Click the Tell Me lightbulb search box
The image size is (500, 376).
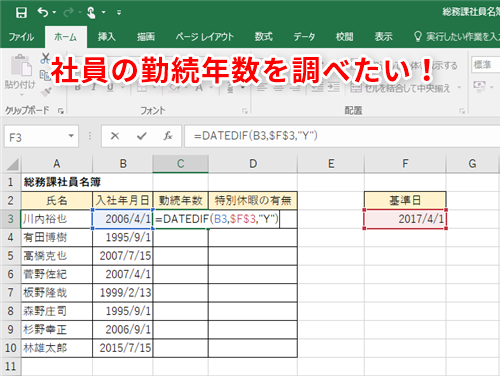(456, 37)
